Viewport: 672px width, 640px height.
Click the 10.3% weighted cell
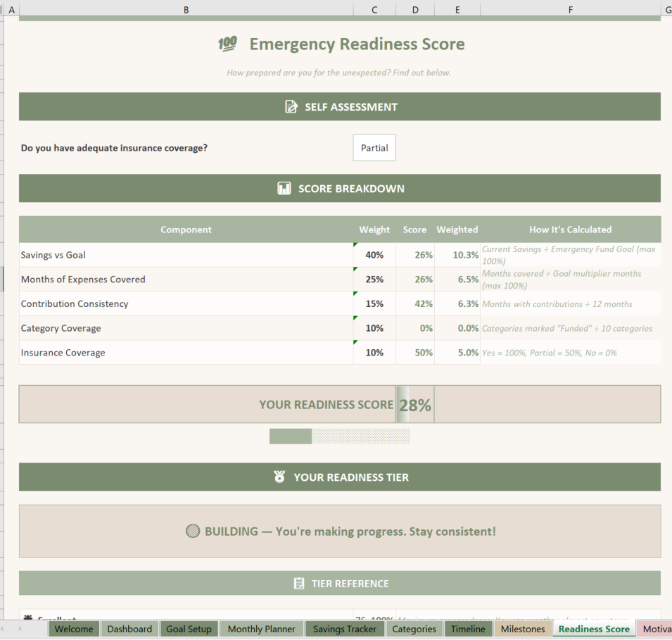[x=457, y=255]
